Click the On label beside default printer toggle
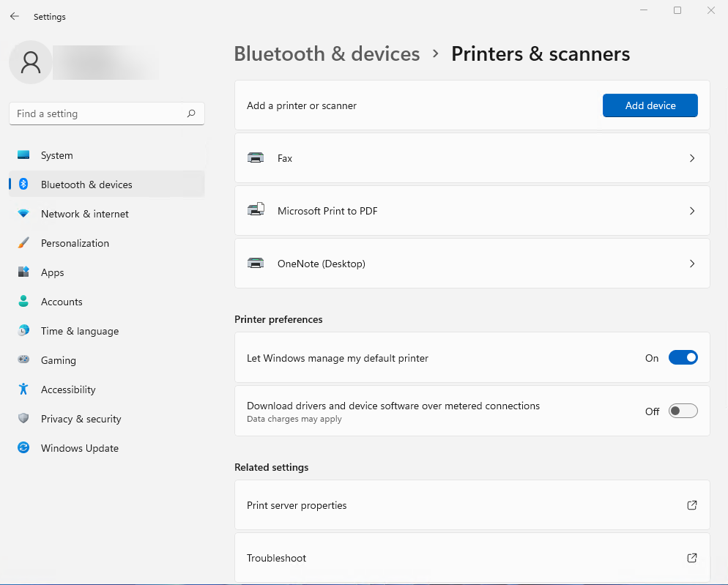Viewport: 728px width, 585px height. click(652, 358)
